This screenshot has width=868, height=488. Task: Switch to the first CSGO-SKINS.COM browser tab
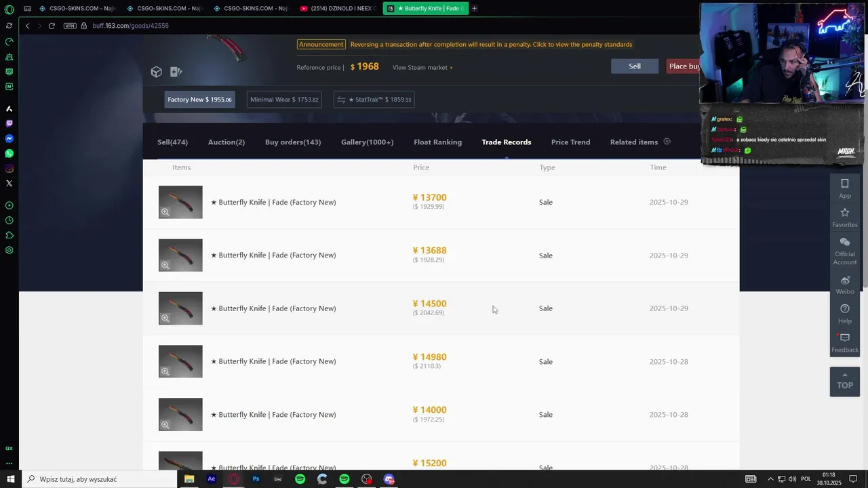[x=77, y=9]
